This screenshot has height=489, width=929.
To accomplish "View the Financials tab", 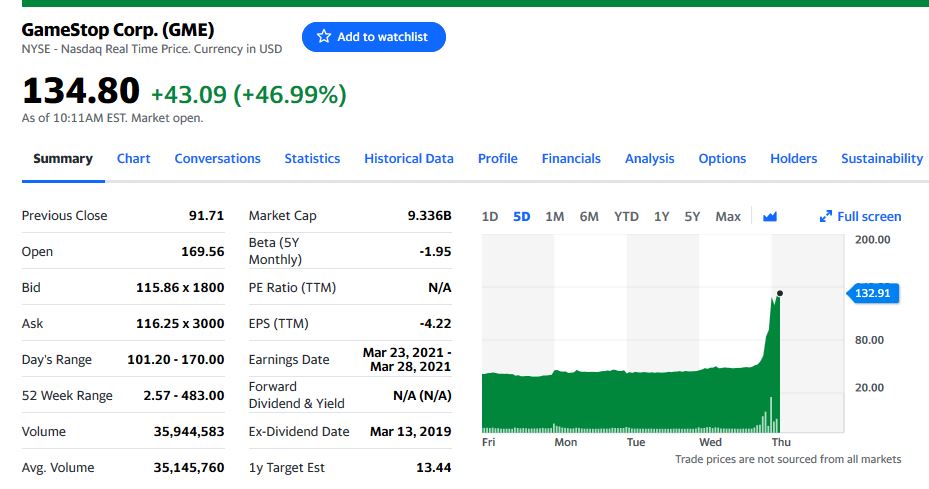I will click(571, 158).
